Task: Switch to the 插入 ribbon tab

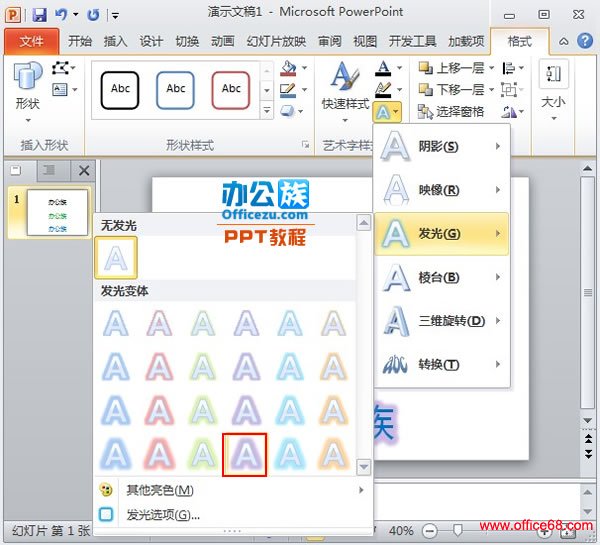Action: 115,41
